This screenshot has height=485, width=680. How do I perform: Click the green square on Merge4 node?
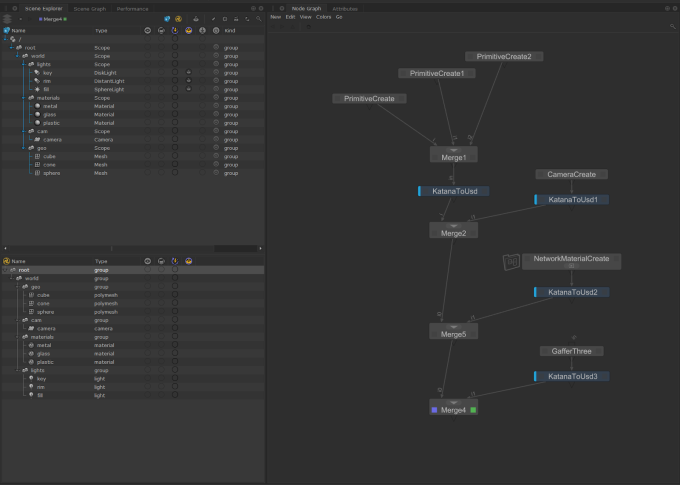point(473,410)
